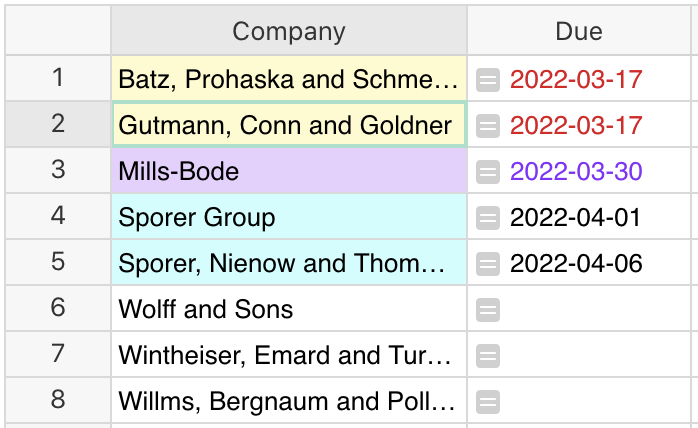Click the record icon beside 2022-04-06

point(488,263)
